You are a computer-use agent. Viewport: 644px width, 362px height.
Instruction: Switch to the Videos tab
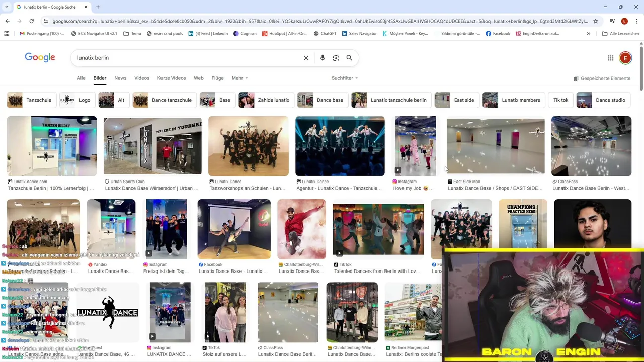pyautogui.click(x=142, y=78)
